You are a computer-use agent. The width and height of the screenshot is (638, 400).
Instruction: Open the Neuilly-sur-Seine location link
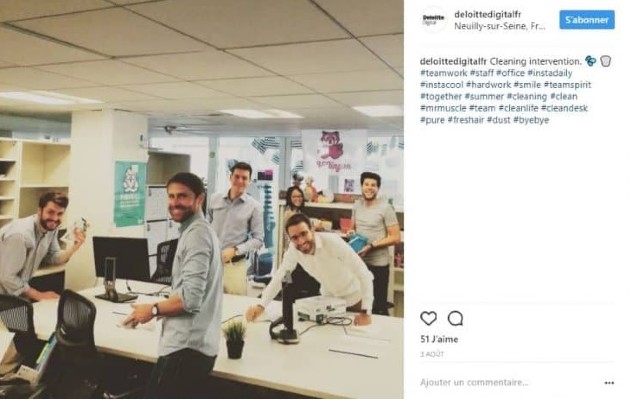coord(500,26)
